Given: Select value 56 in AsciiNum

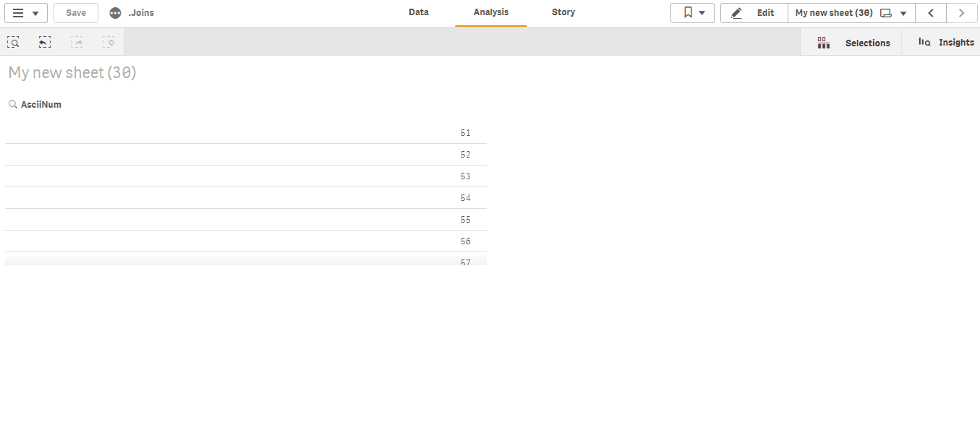Looking at the screenshot, I should (246, 241).
